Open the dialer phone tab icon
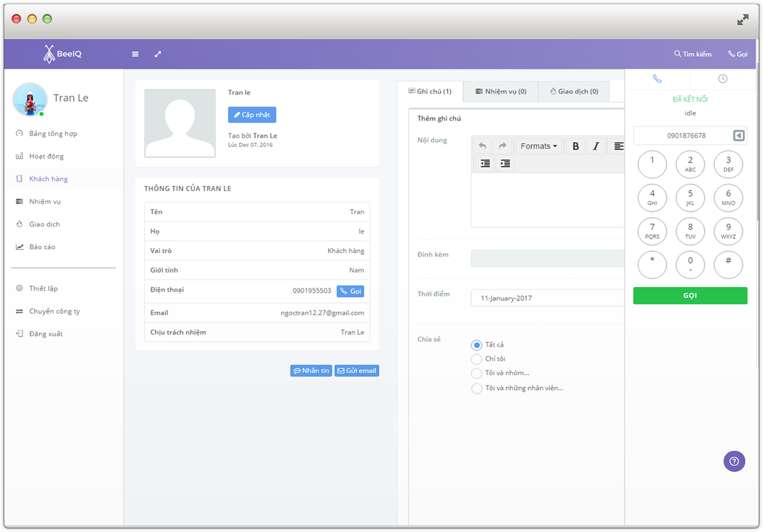The width and height of the screenshot is (763, 532). 657,79
